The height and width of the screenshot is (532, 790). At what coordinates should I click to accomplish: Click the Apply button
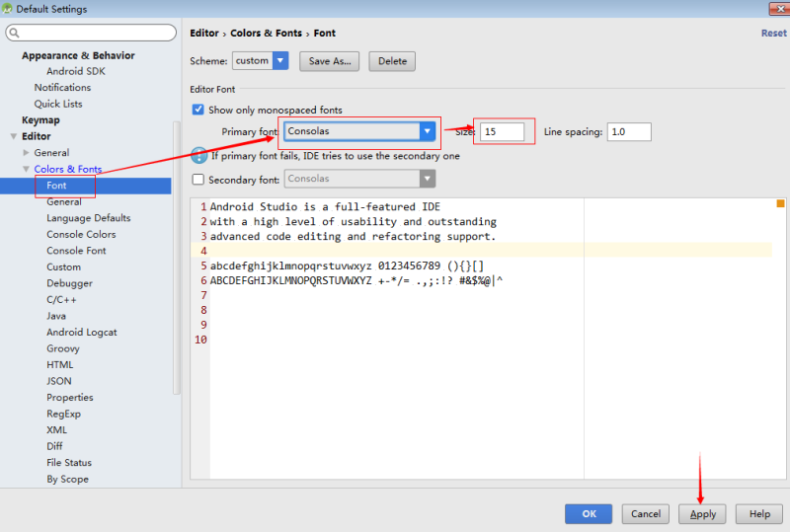click(x=702, y=514)
